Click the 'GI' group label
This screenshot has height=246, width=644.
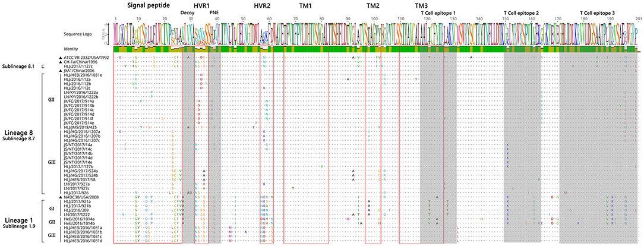[51, 208]
